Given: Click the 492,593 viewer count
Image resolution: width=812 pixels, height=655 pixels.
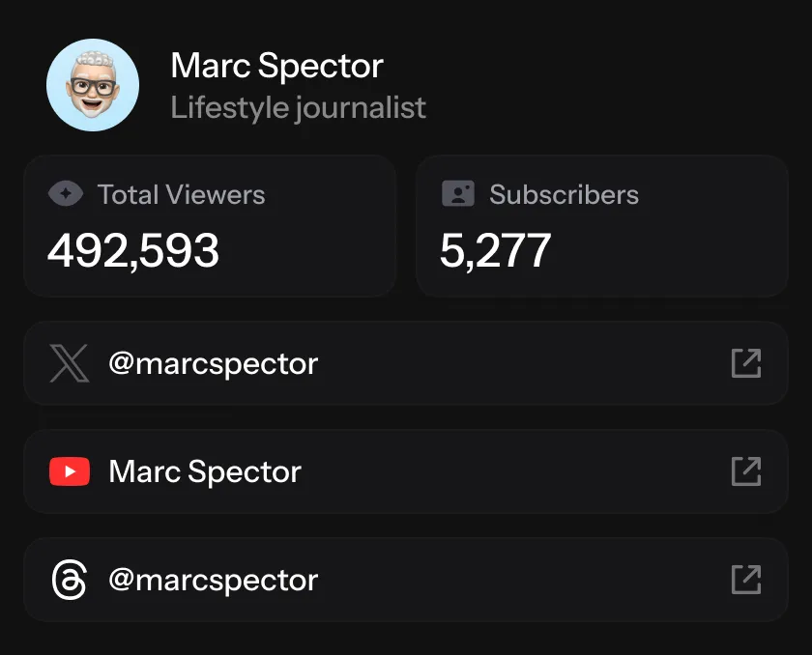Looking at the screenshot, I should click(x=133, y=251).
